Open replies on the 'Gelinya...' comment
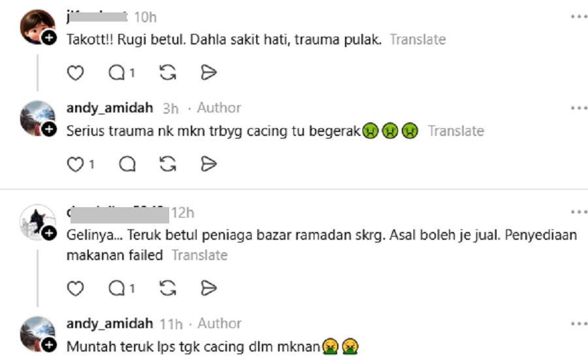The height and width of the screenshot is (364, 588). [x=122, y=289]
